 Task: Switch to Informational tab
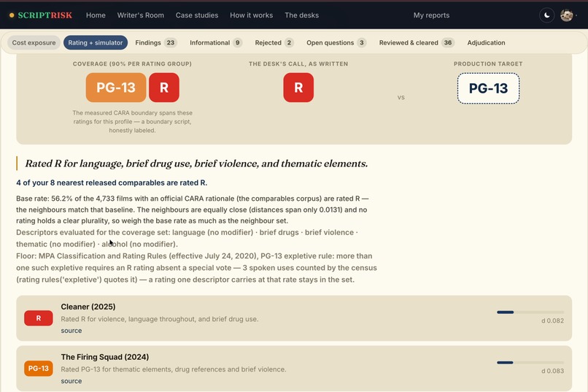coord(216,43)
